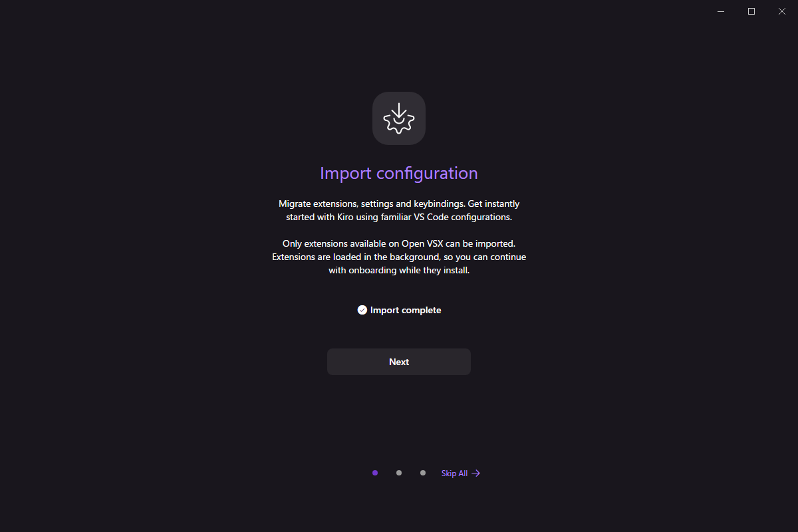Skip onboarding with the Skip All link
798x532 pixels.
pyautogui.click(x=454, y=473)
